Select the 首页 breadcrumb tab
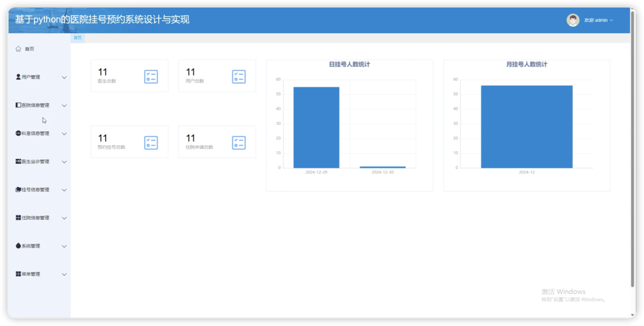Screen dimensions: 644x326 [x=77, y=38]
